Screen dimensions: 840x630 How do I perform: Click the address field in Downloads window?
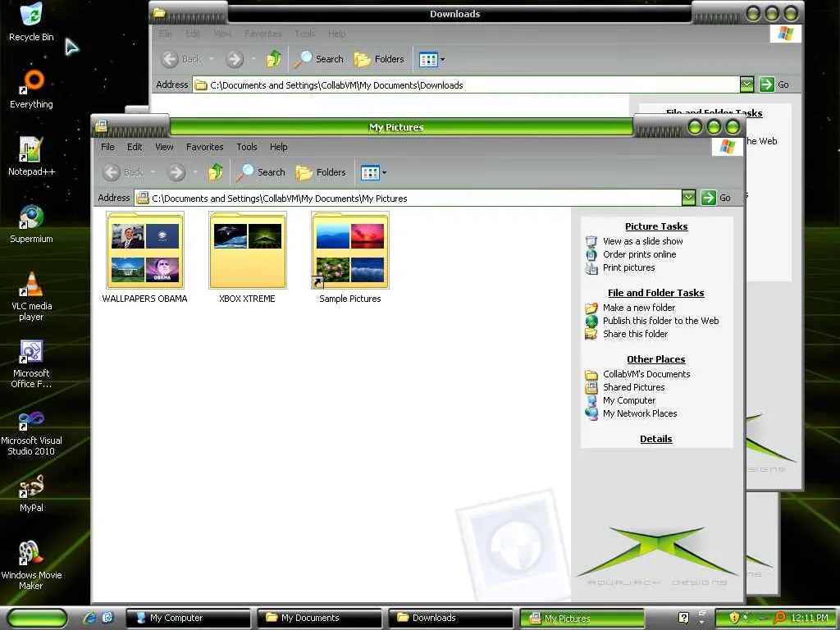(x=467, y=85)
